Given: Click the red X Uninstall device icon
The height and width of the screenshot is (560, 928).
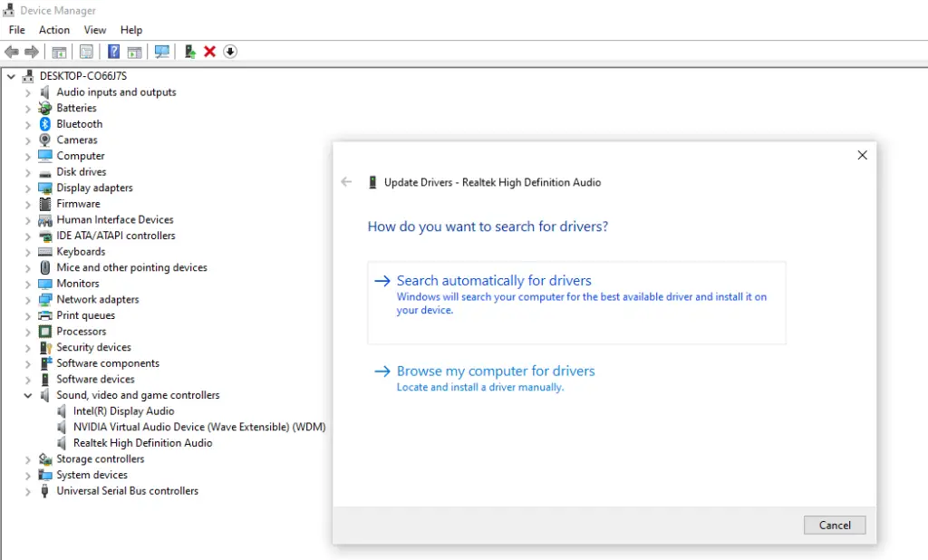Looking at the screenshot, I should [x=209, y=52].
